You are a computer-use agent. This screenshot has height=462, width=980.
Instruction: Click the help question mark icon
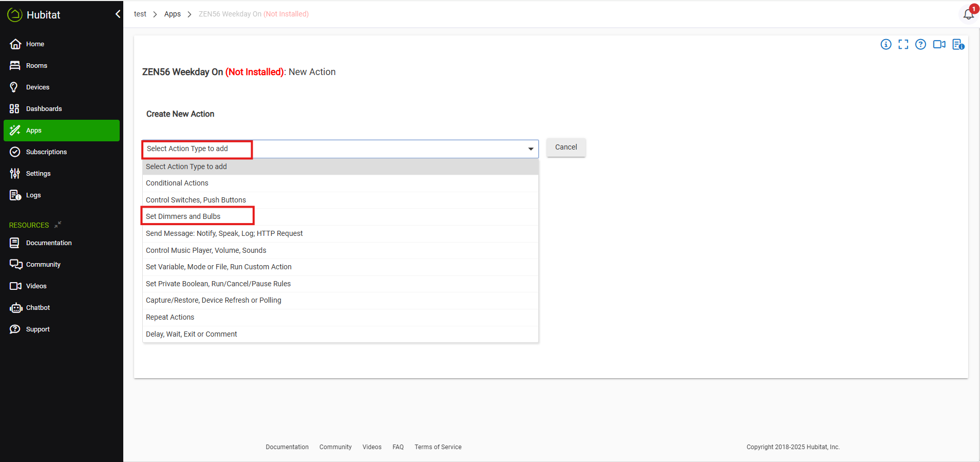pyautogui.click(x=921, y=44)
